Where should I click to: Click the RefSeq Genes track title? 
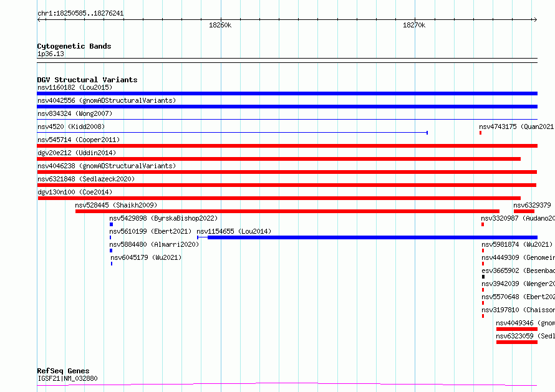[63, 371]
